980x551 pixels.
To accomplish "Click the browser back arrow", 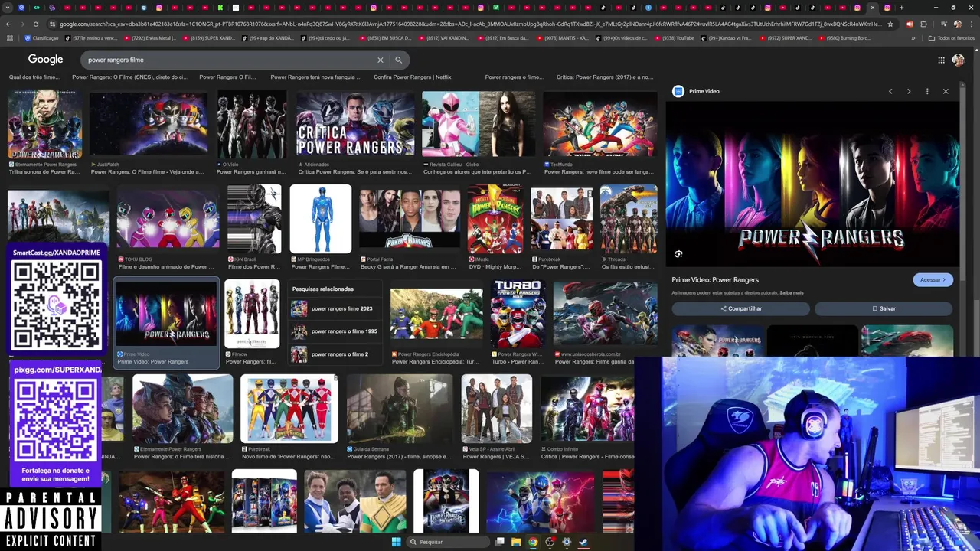I will click(9, 24).
